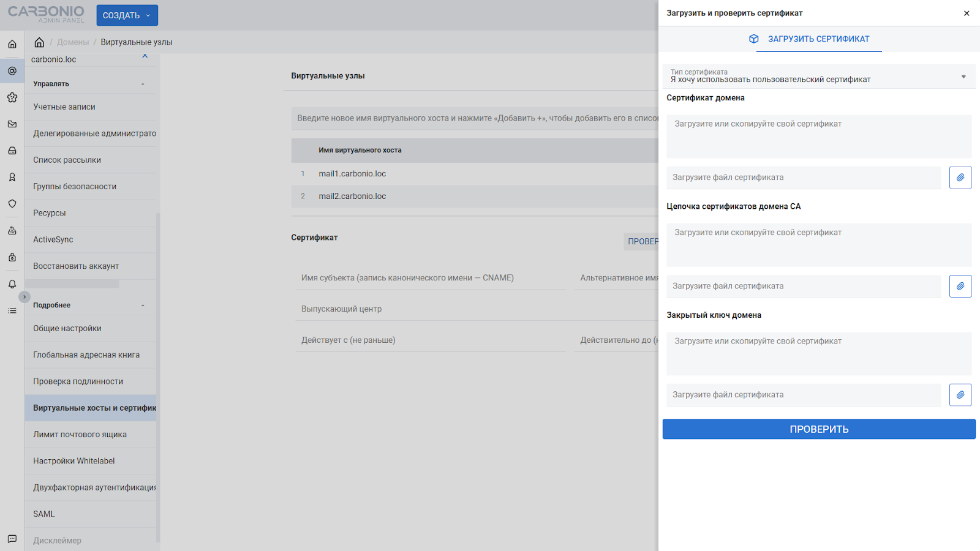Open Восстановить аккаунт menu item
Screen dimensions: 980x551
[x=91, y=266]
